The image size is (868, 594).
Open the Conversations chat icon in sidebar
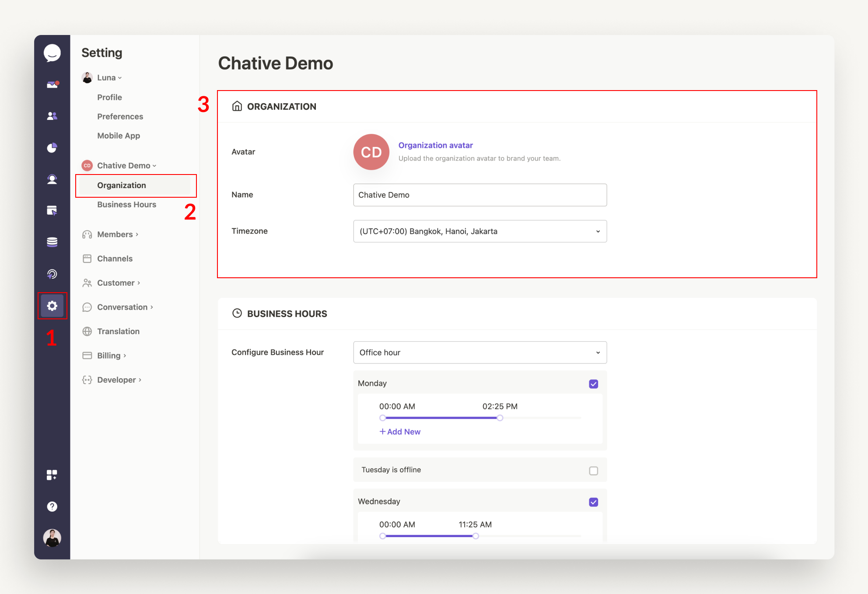pos(52,53)
